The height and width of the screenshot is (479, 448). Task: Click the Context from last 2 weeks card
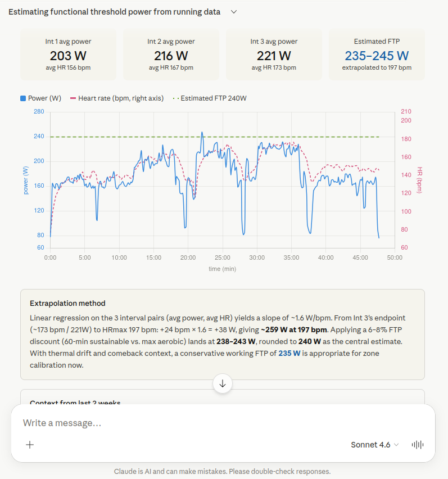(223, 398)
